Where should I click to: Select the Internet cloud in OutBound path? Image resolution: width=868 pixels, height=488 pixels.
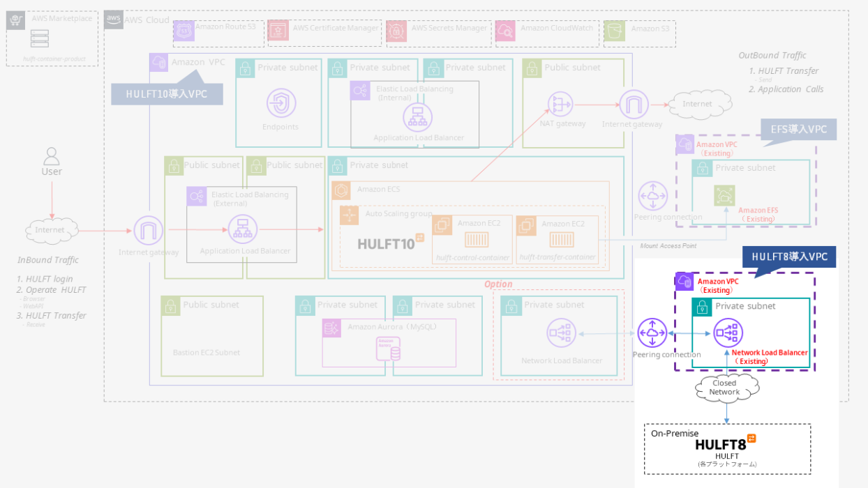(701, 105)
